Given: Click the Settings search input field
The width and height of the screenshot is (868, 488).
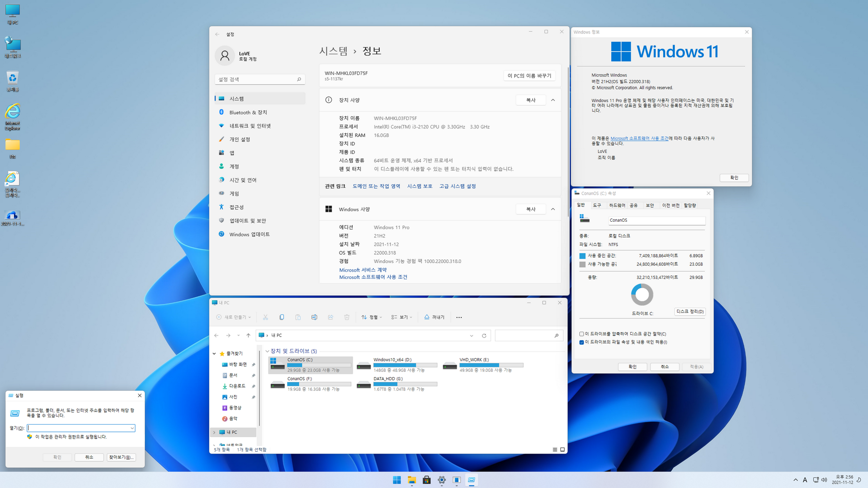Looking at the screenshot, I should coord(260,79).
